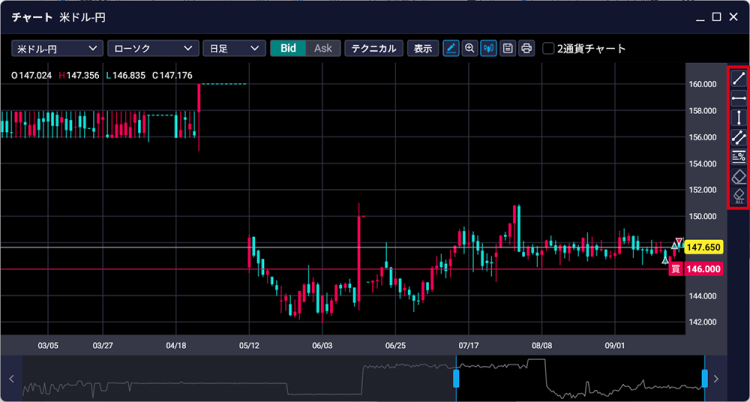Click the 表示 display button
This screenshot has width=750, height=402.
point(423,48)
